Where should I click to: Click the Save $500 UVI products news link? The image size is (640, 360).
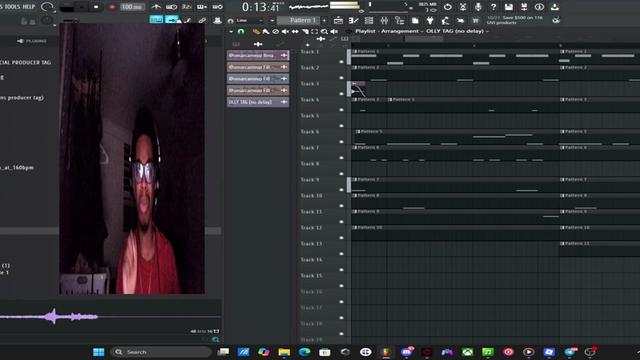pyautogui.click(x=514, y=20)
